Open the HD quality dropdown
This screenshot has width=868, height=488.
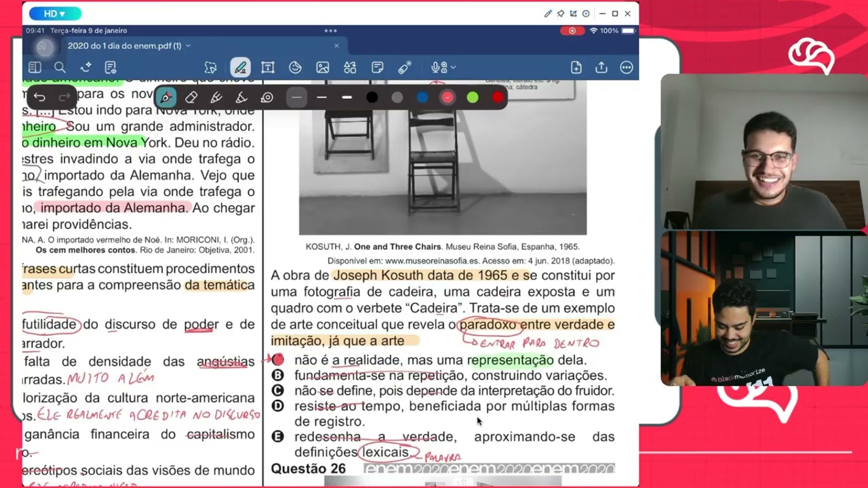54,14
